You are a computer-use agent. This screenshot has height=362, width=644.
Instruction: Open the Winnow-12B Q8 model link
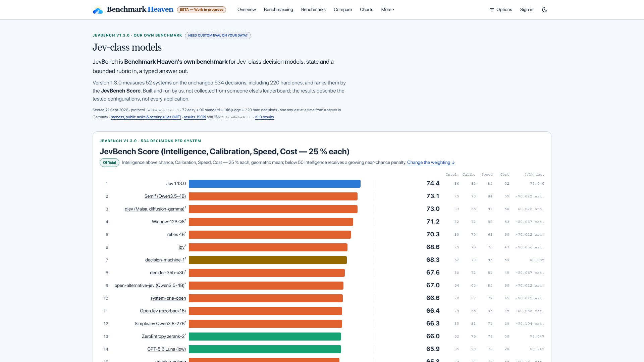click(x=168, y=222)
